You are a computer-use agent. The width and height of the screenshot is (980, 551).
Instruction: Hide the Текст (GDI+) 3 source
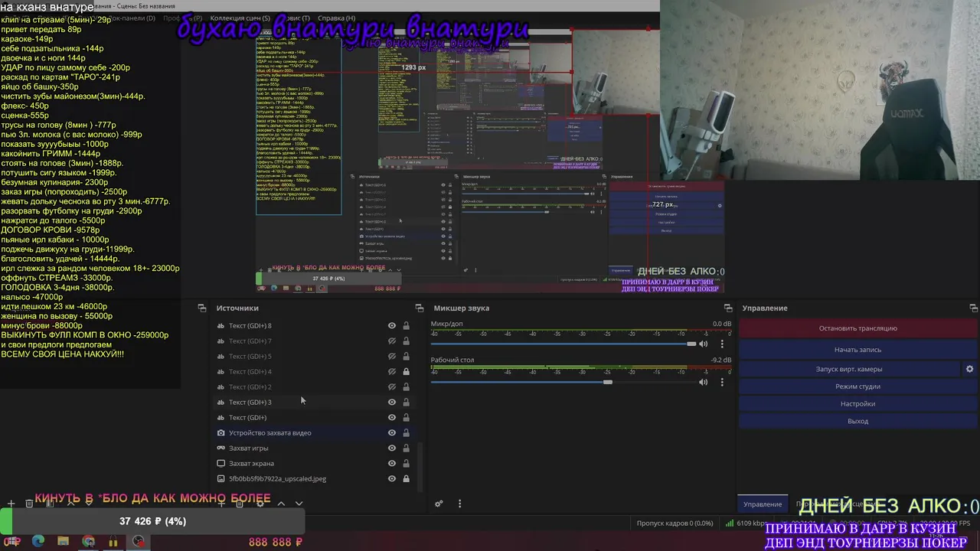392,402
